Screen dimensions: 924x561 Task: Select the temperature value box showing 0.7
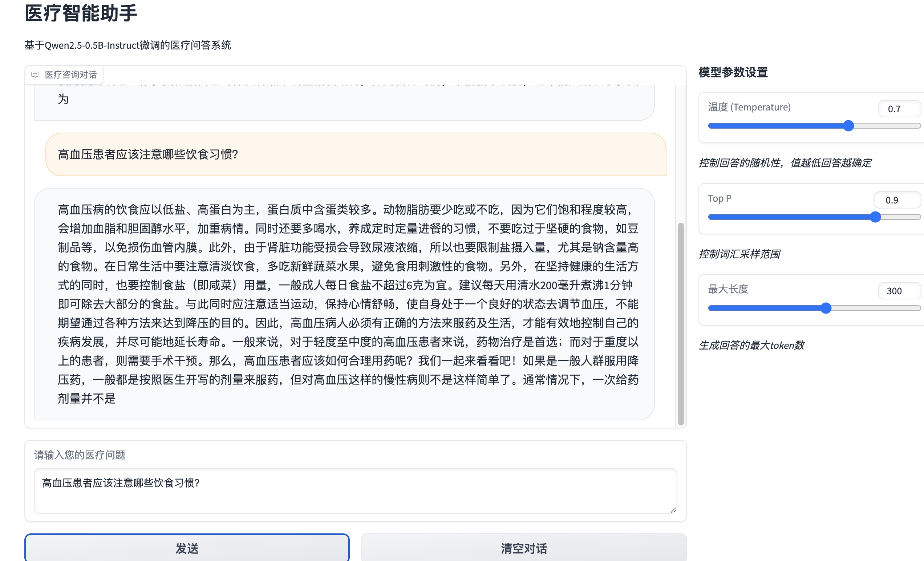(899, 109)
